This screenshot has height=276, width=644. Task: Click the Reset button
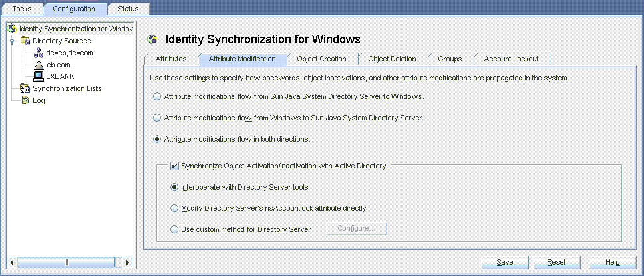pyautogui.click(x=557, y=262)
